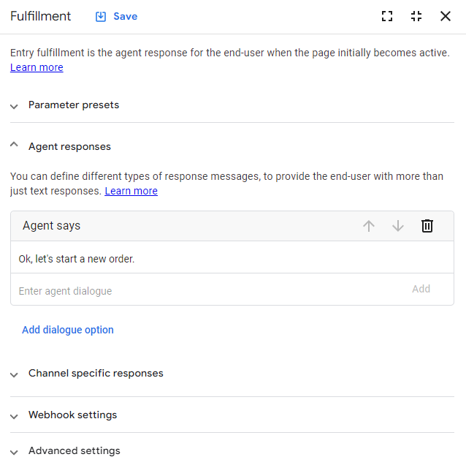Screen dimensions: 466x476
Task: Open Learn more link about entry fulfillment
Action: (x=37, y=67)
